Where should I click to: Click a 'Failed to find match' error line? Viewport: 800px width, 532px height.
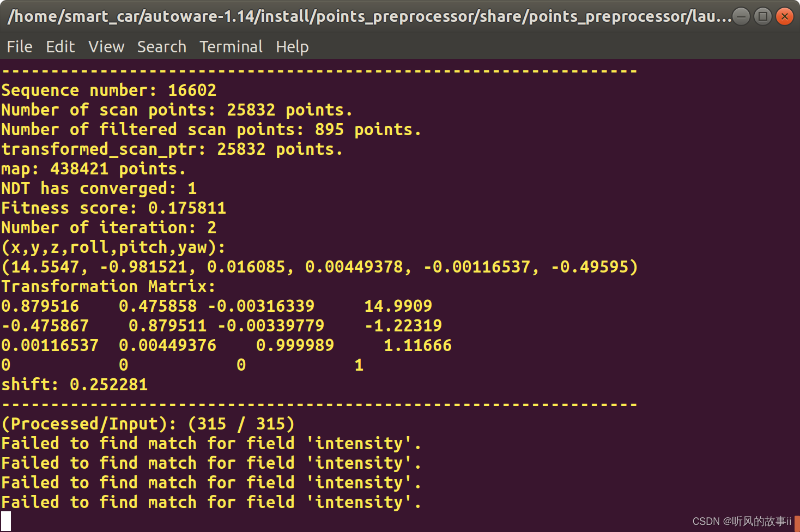point(210,443)
